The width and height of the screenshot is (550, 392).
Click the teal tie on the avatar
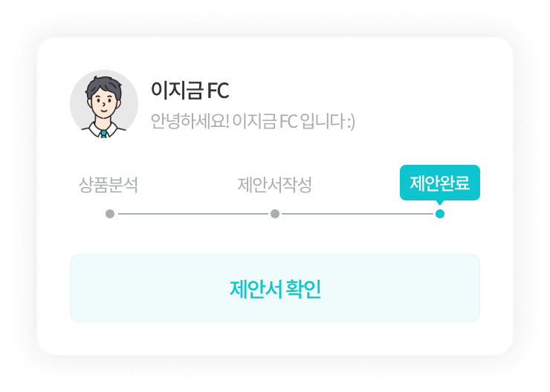[x=104, y=134]
